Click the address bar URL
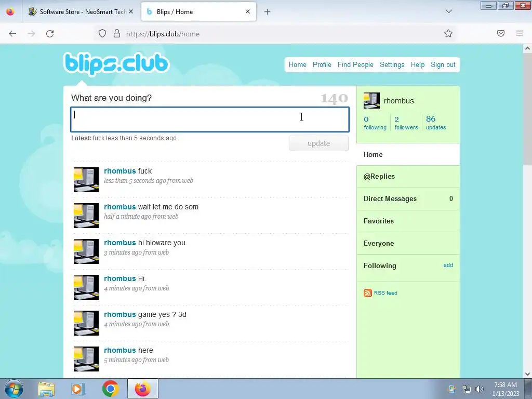 [x=163, y=34]
